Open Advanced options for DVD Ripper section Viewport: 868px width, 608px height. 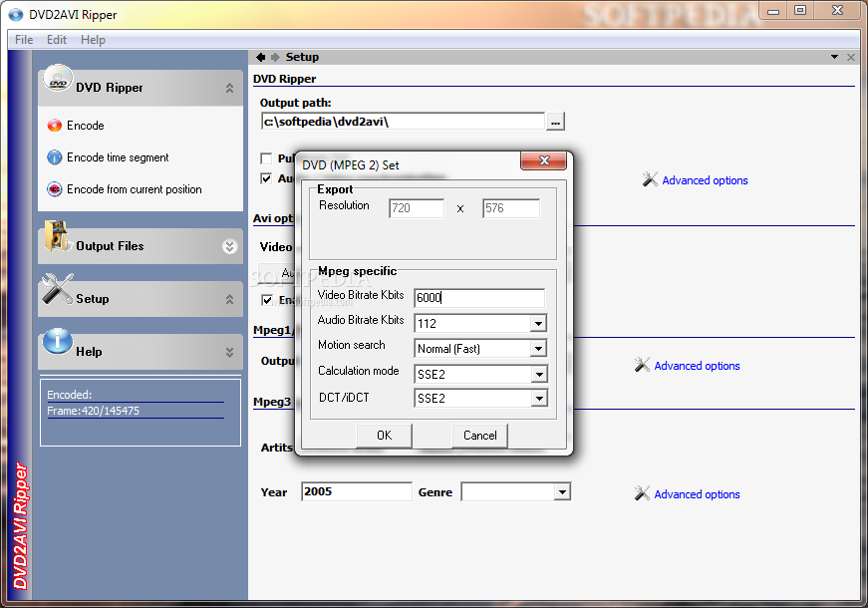click(705, 180)
